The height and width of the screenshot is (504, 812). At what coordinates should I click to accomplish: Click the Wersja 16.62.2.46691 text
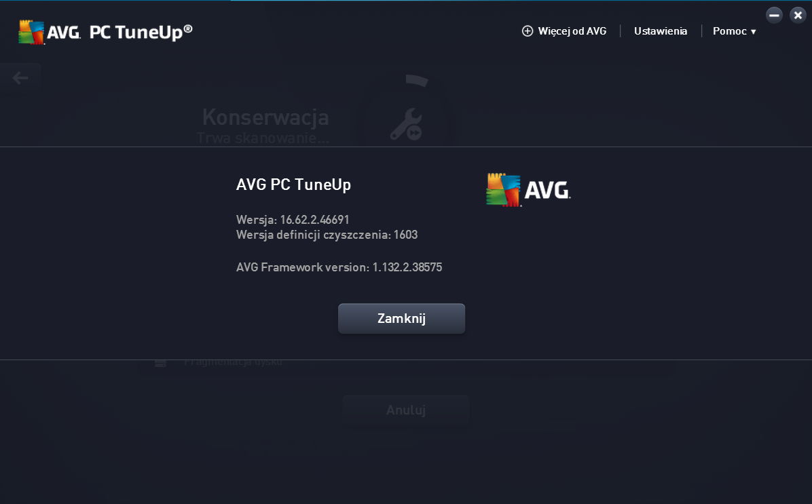tap(293, 219)
